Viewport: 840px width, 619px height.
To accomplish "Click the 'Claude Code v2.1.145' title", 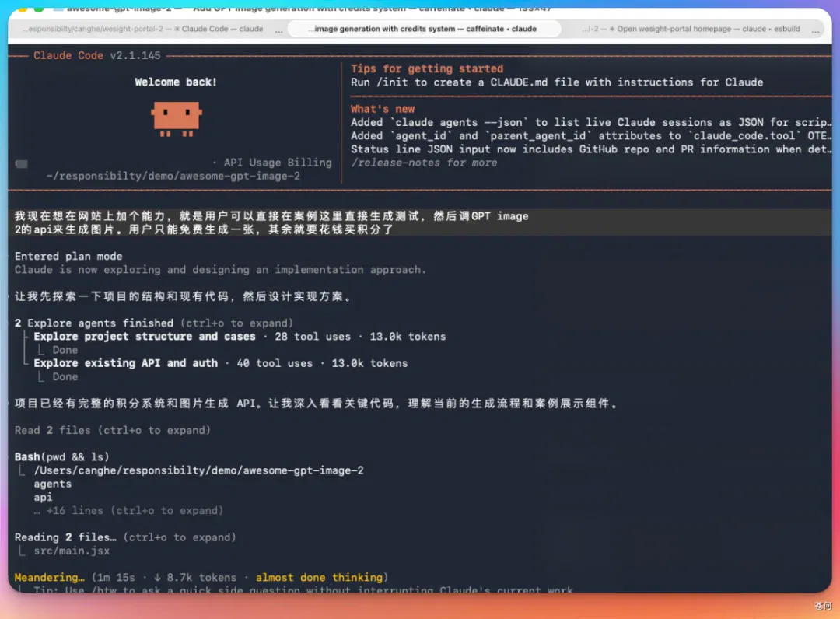I will pos(97,55).
